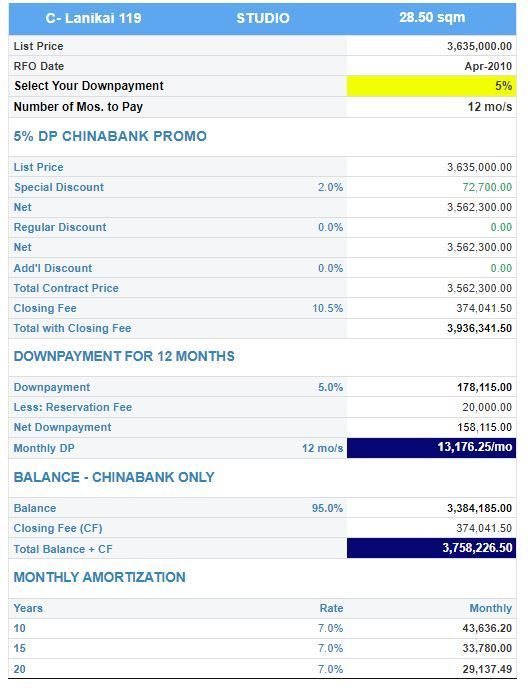Select the 10 years amortization row
The width and height of the screenshot is (531, 688).
click(262, 628)
